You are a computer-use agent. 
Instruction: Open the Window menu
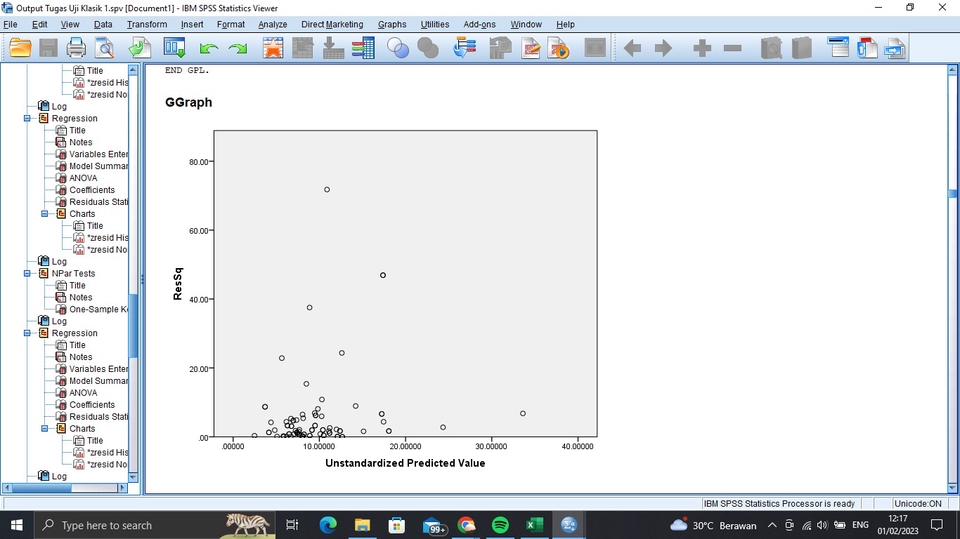coord(526,24)
